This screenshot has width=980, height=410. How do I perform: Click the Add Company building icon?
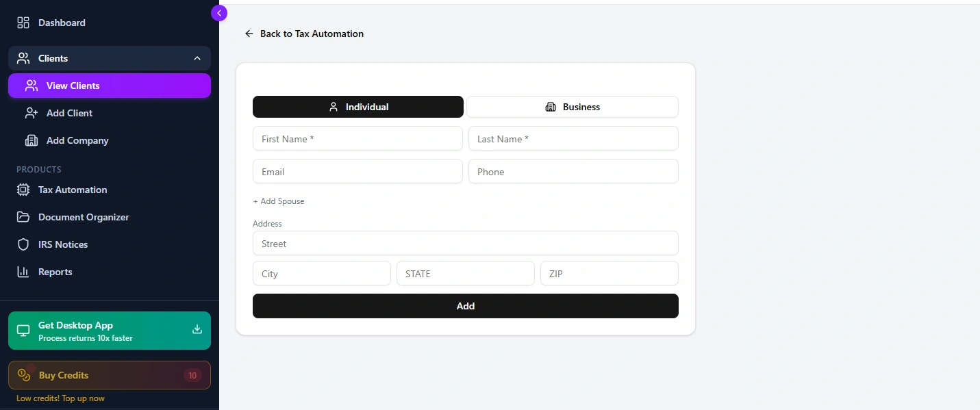(32, 140)
